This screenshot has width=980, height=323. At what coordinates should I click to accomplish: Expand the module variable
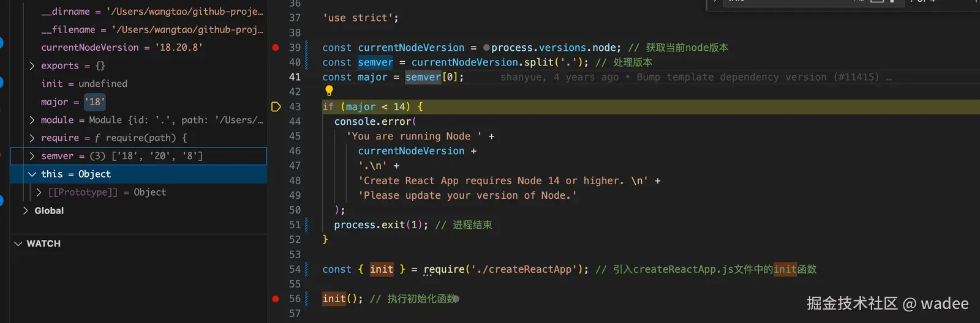click(x=32, y=120)
